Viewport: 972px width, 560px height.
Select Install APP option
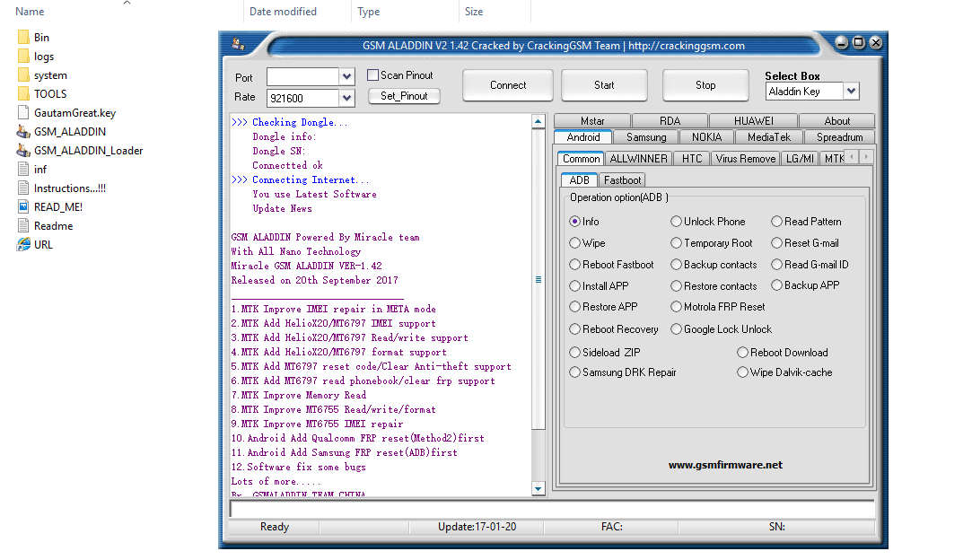pyautogui.click(x=574, y=286)
